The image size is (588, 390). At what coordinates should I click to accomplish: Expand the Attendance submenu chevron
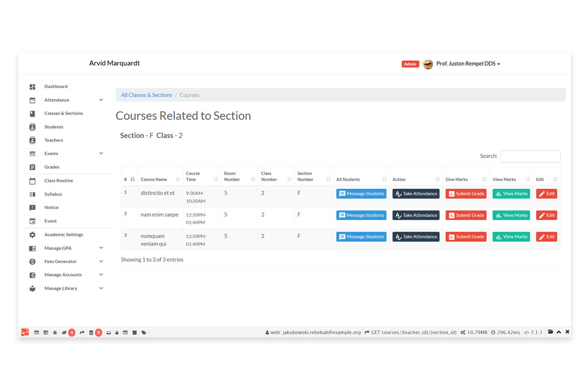tap(100, 100)
